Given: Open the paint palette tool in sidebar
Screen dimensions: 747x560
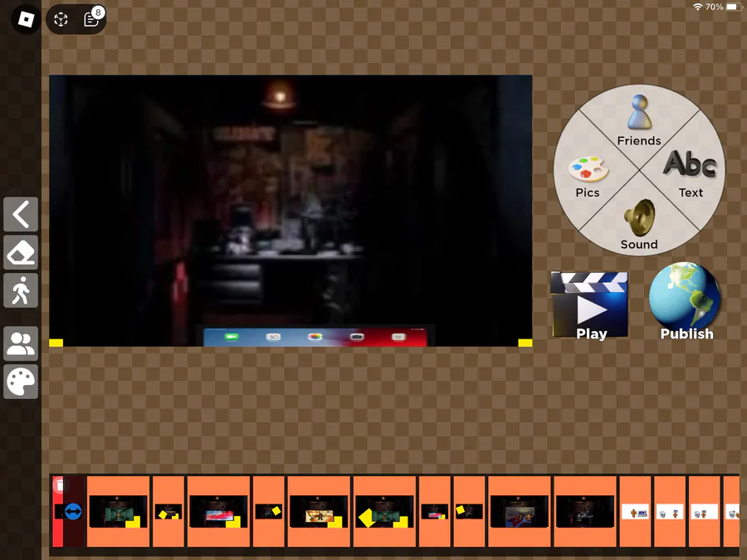Looking at the screenshot, I should pyautogui.click(x=21, y=382).
